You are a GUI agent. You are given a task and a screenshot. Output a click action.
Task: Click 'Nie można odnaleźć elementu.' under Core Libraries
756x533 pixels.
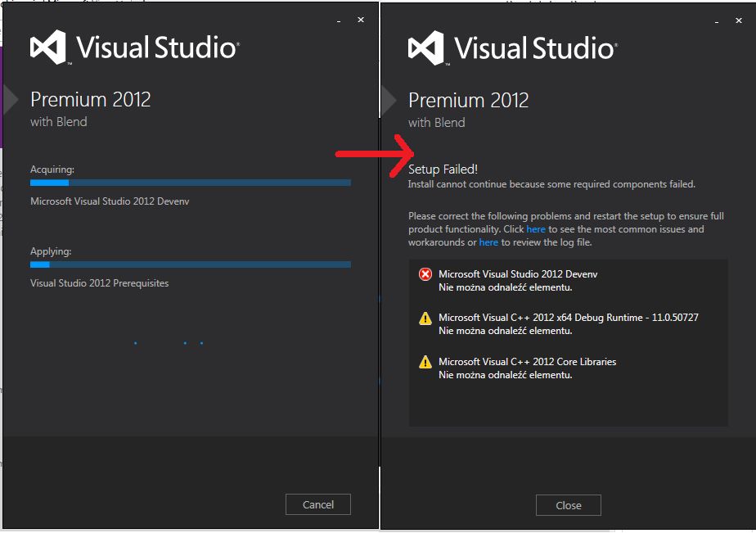(x=506, y=375)
